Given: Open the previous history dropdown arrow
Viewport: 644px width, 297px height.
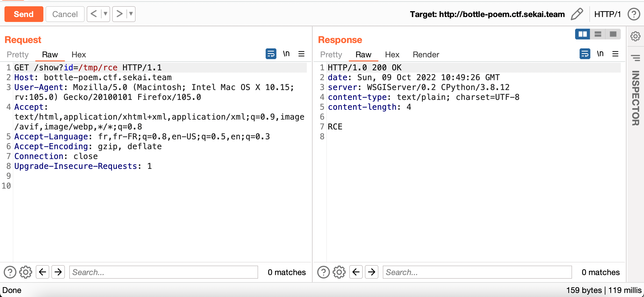Looking at the screenshot, I should tap(106, 14).
